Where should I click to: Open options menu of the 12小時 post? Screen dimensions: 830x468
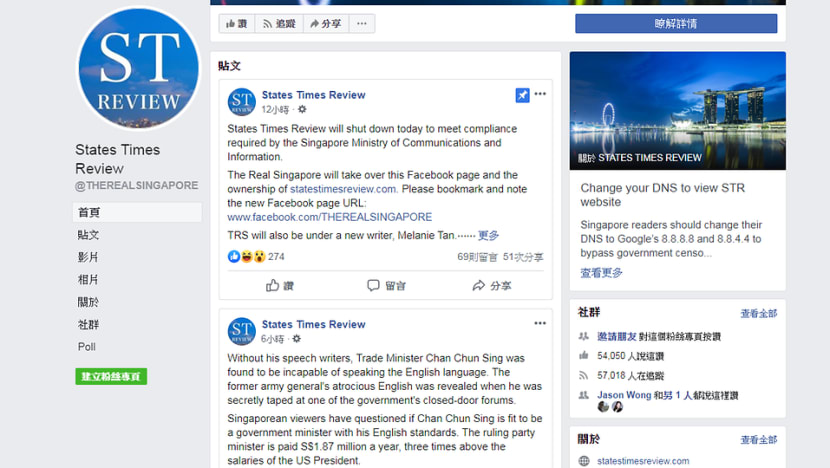(x=540, y=94)
